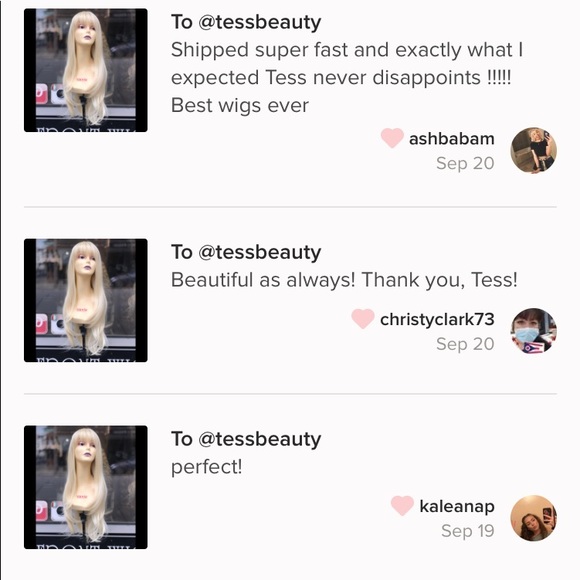Click the 'Beautiful as always' review text
The height and width of the screenshot is (580, 580).
coord(344,280)
